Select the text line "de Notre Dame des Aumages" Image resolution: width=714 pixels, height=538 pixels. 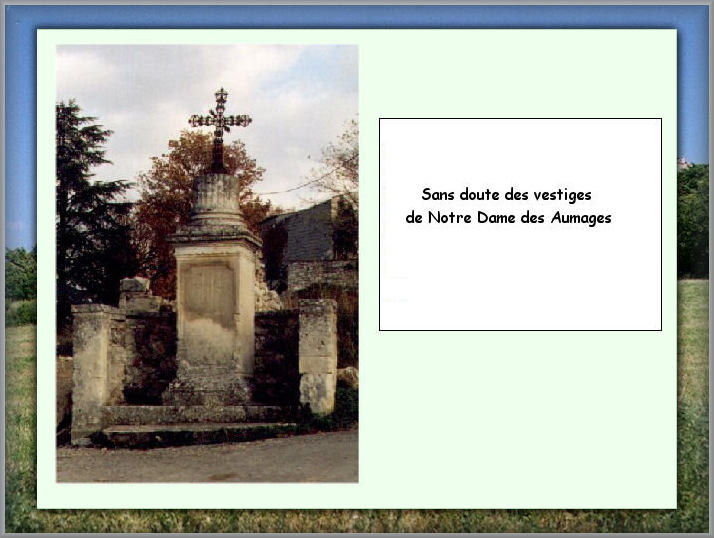pyautogui.click(x=508, y=218)
